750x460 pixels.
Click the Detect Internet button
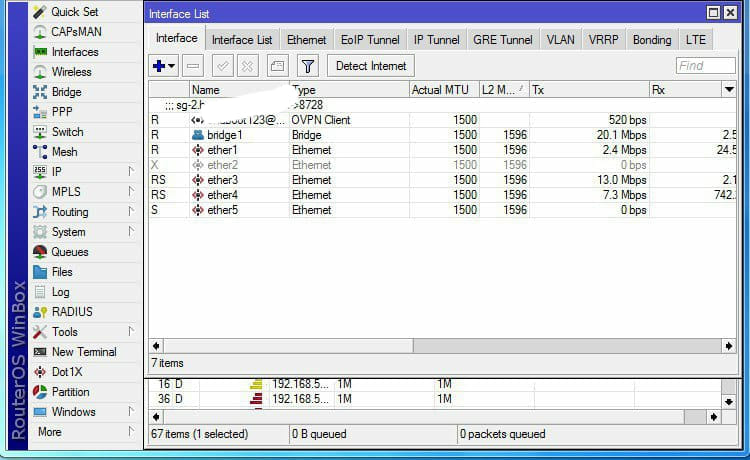(371, 66)
